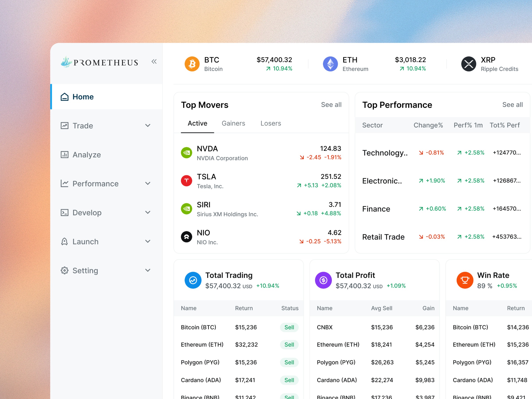The height and width of the screenshot is (399, 532).
Task: Click the Win Rate trophy icon
Action: [x=465, y=280]
